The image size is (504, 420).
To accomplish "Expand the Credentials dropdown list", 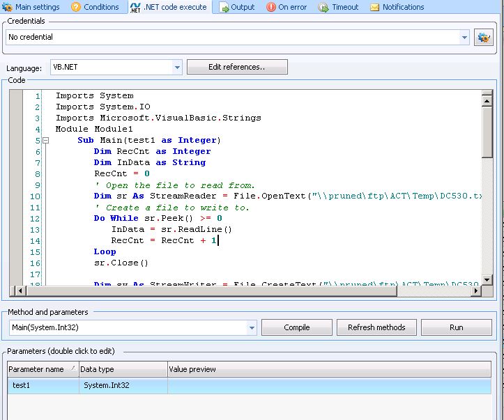I will pyautogui.click(x=464, y=38).
